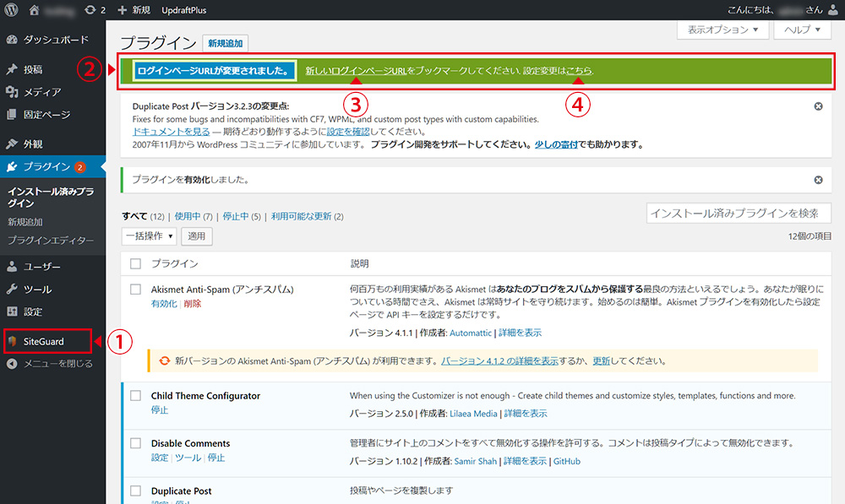Click the 適用 apply button
The width and height of the screenshot is (845, 504).
tap(197, 236)
